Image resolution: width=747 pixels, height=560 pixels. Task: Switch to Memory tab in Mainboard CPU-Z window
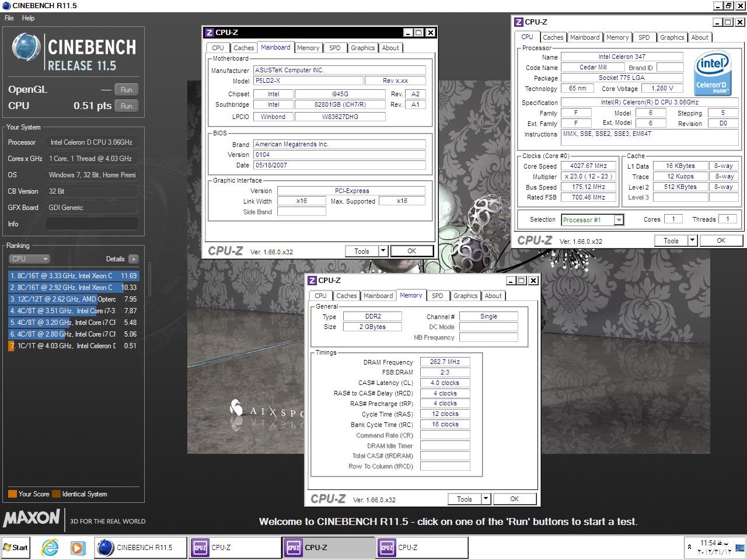click(x=308, y=48)
